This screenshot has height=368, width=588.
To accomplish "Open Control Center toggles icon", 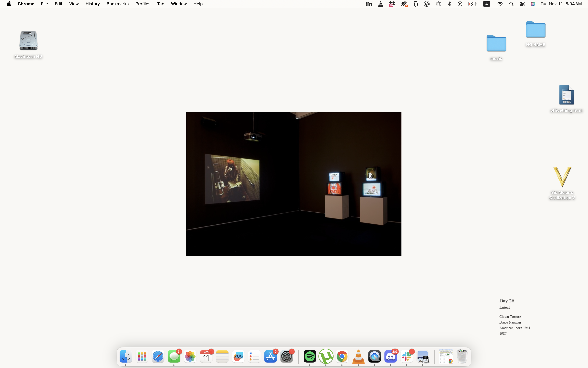I will click(x=522, y=4).
